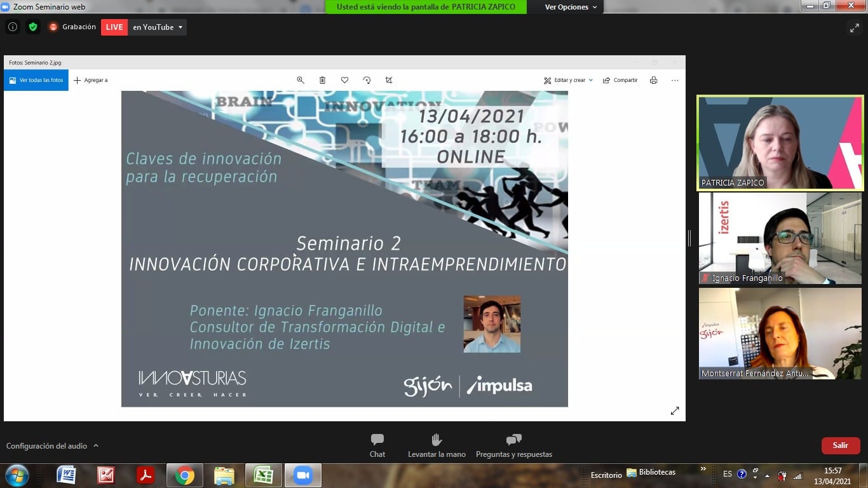This screenshot has height=488, width=868.
Task: Click the meeting information icon
Action: [12, 27]
